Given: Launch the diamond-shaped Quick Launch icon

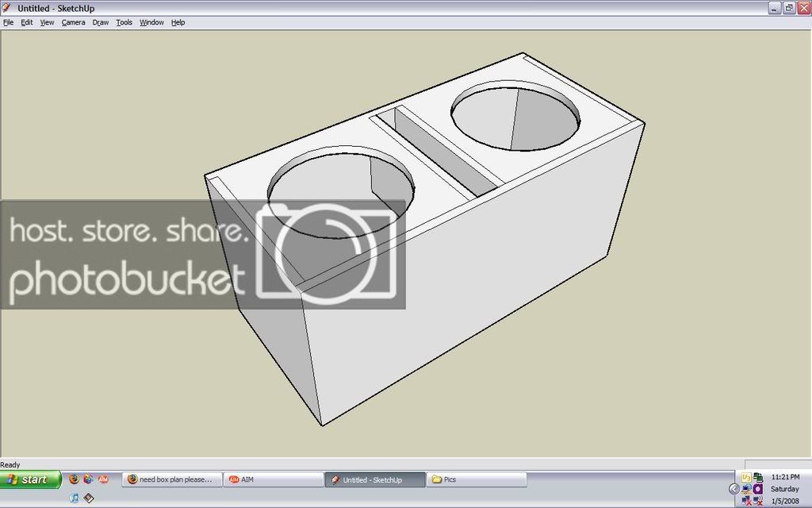Looking at the screenshot, I should pos(89,498).
